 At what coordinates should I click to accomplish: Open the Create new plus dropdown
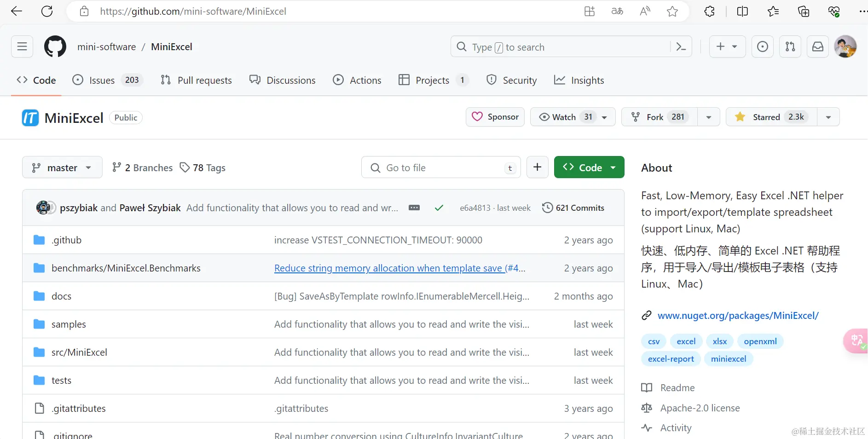[x=727, y=46]
